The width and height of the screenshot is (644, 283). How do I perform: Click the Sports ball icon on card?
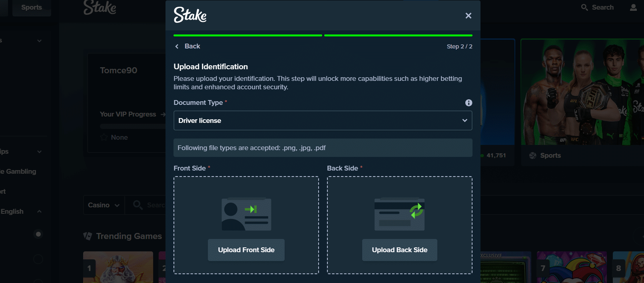[x=533, y=156]
